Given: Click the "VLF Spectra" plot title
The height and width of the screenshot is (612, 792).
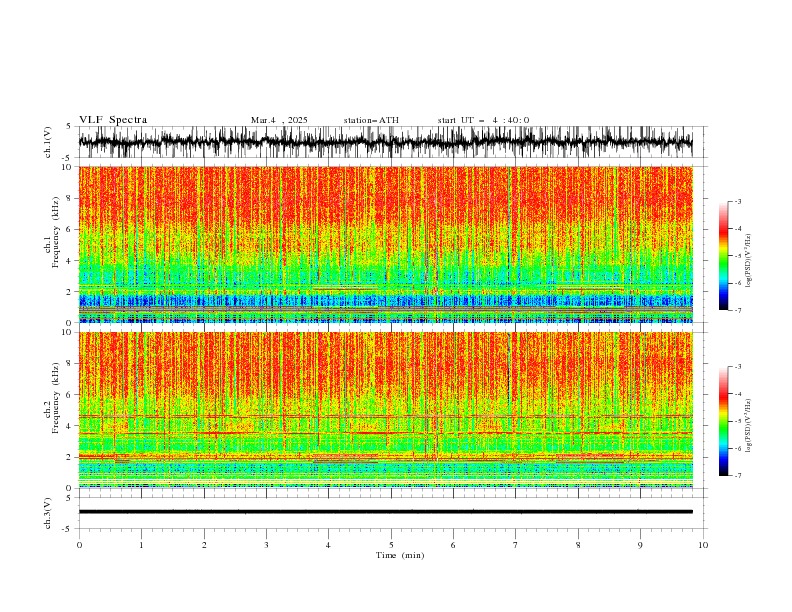Looking at the screenshot, I should [x=113, y=120].
